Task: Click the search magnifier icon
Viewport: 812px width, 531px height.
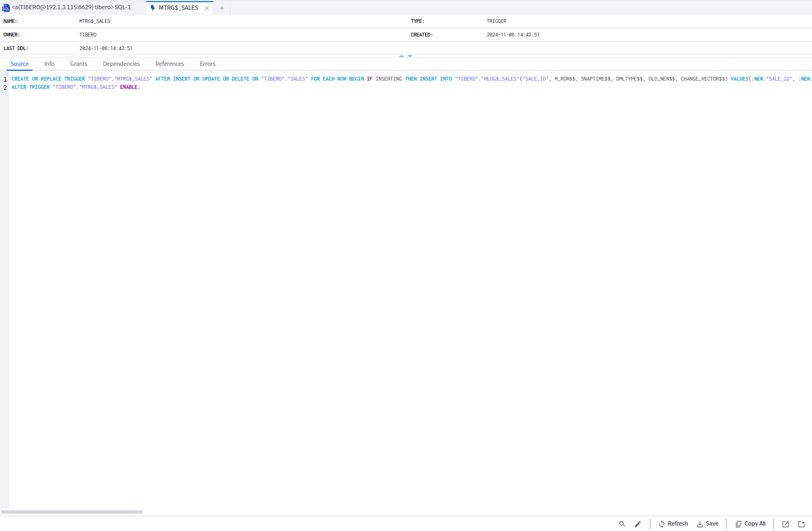Action: pos(622,524)
